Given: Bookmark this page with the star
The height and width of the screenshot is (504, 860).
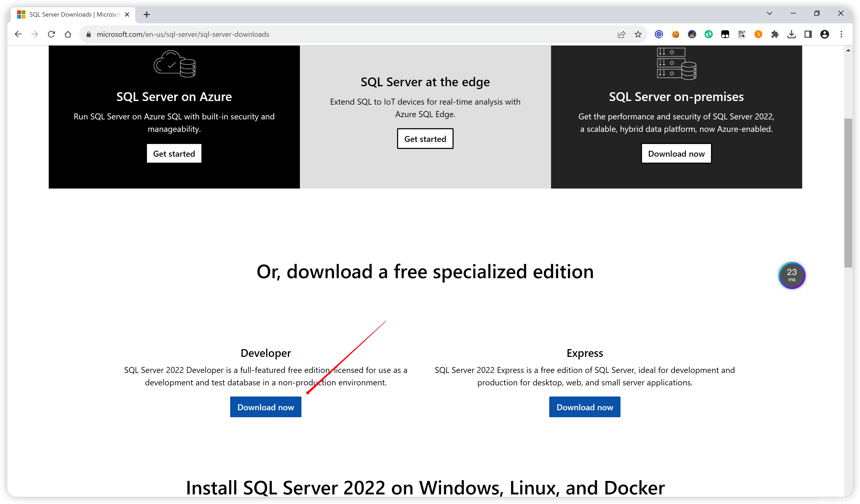Looking at the screenshot, I should click(638, 34).
